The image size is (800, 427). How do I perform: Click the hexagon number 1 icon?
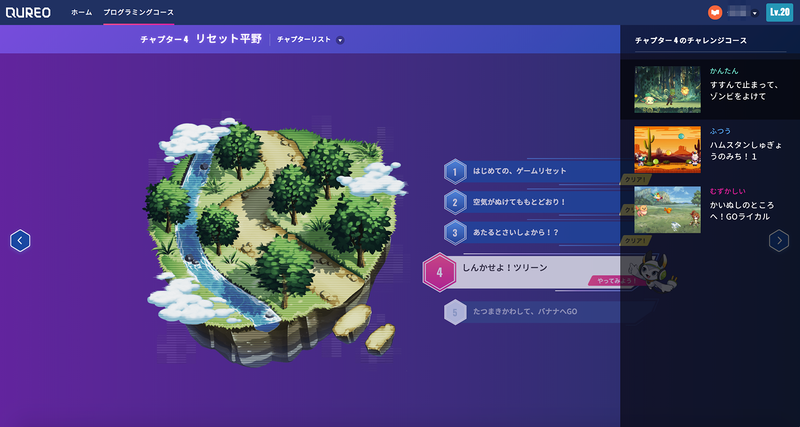pos(455,172)
